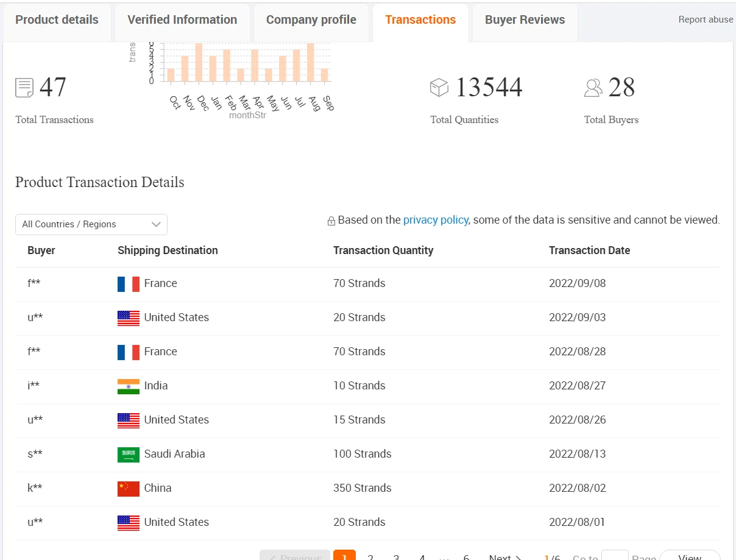This screenshot has width=736, height=560.
Task: Click the China flag icon
Action: coord(129,489)
